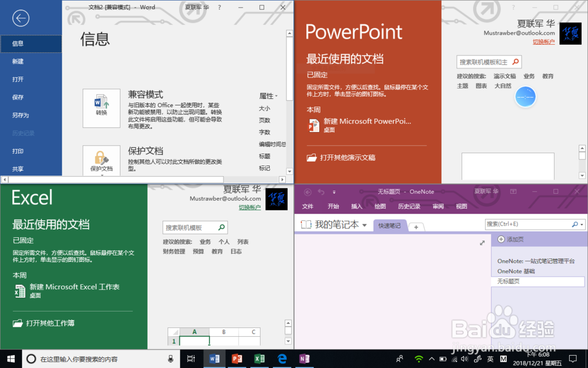Click the PowerPoint file icon in recent list
This screenshot has width=588, height=368.
point(313,125)
